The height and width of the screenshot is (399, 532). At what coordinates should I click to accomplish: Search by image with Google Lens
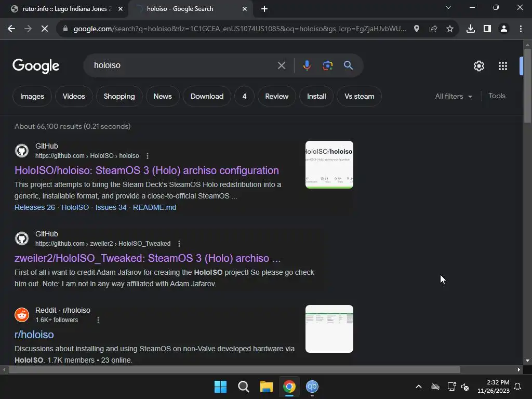(327, 65)
